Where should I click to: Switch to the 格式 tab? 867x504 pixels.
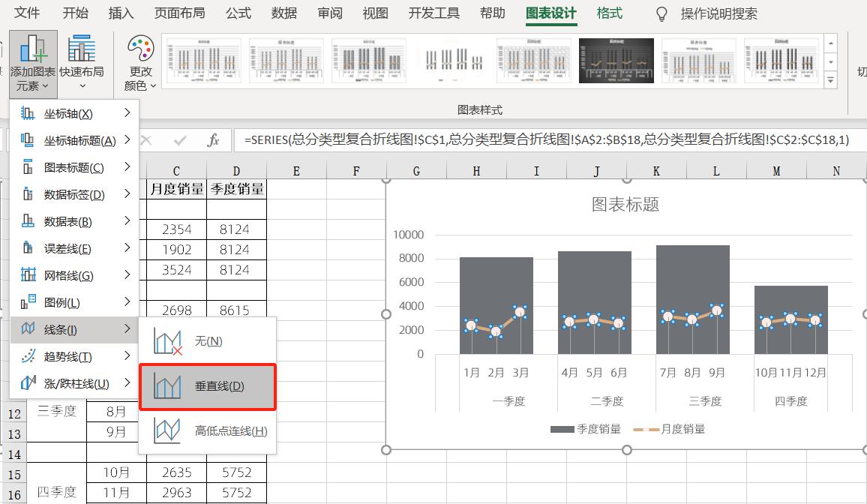tap(610, 13)
